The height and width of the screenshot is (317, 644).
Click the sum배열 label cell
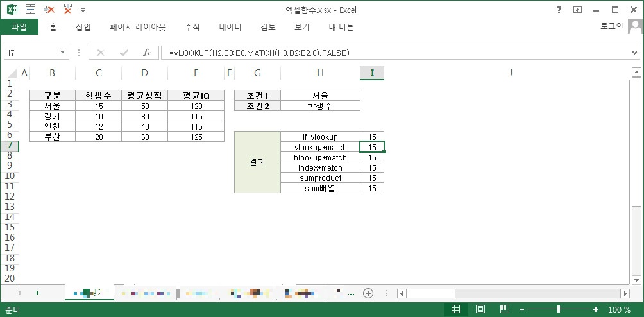(x=320, y=188)
